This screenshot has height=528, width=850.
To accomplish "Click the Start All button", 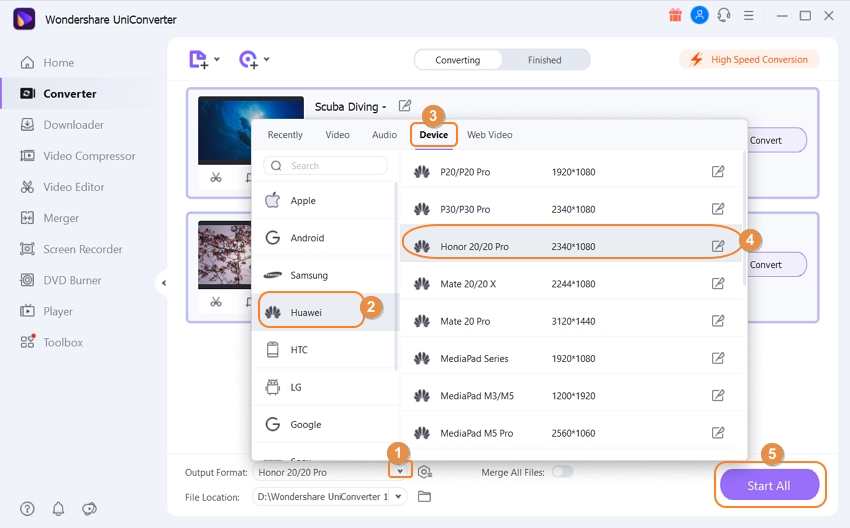I will tap(769, 485).
